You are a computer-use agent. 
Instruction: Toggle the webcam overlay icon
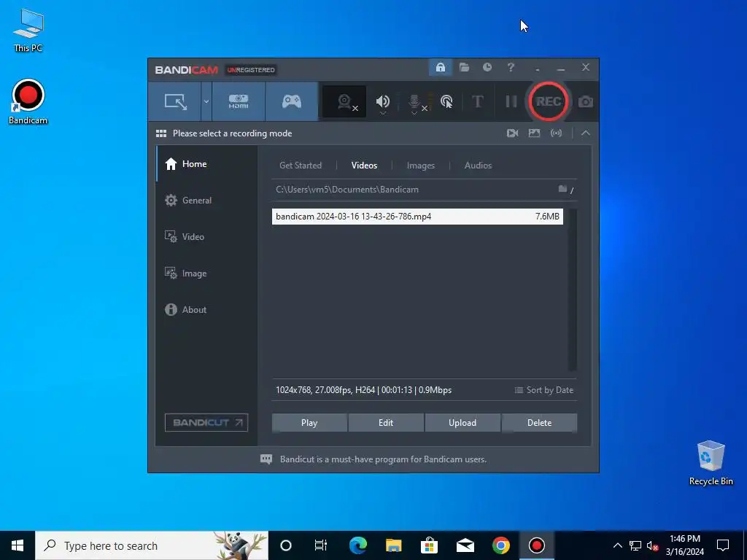pyautogui.click(x=344, y=101)
